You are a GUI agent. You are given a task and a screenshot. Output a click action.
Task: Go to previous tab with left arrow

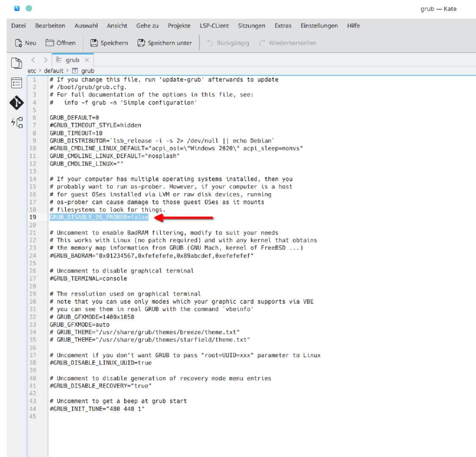click(33, 60)
